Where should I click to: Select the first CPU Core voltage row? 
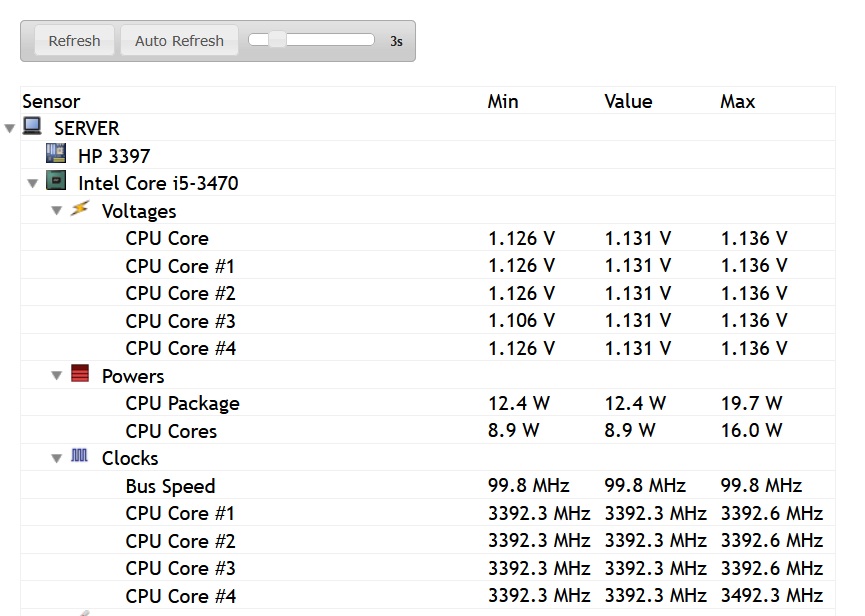coord(428,238)
